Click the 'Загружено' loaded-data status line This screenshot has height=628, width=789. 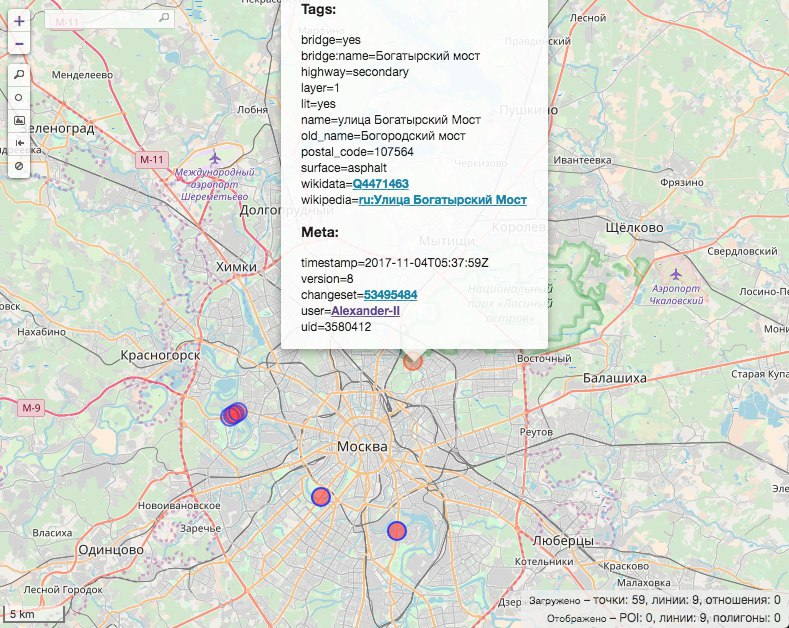coord(655,600)
